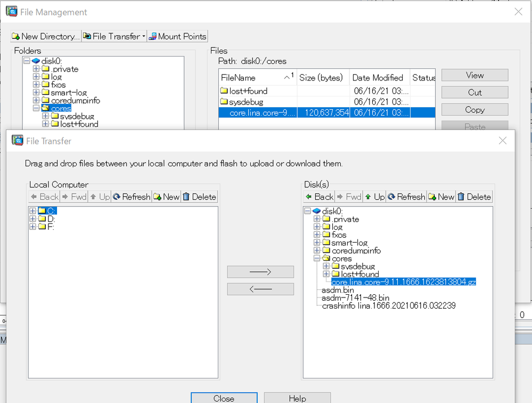The width and height of the screenshot is (532, 403).
Task: Click New in the Disk(s) toolbar
Action: tap(441, 197)
